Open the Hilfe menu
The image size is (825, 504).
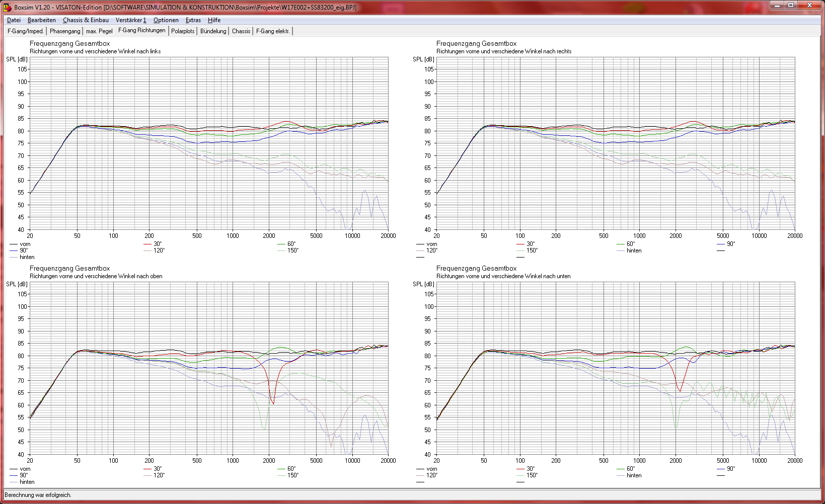[x=214, y=20]
